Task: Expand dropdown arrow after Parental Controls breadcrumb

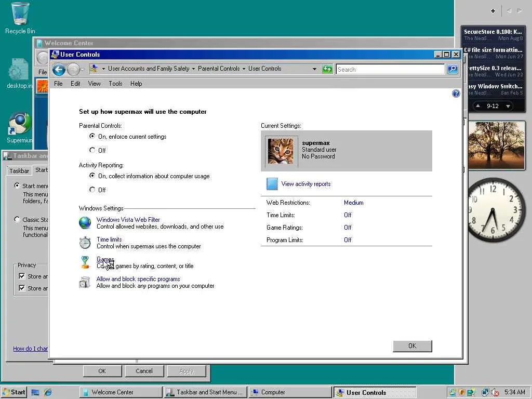Action: click(244, 69)
